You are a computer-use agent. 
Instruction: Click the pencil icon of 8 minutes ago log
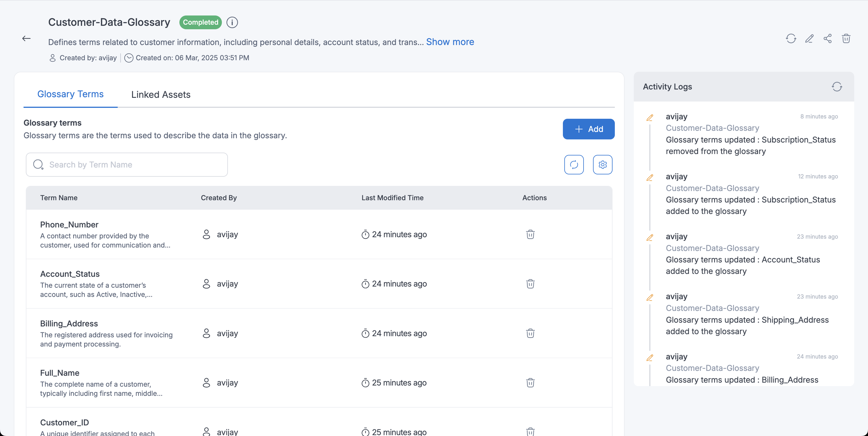tap(650, 118)
